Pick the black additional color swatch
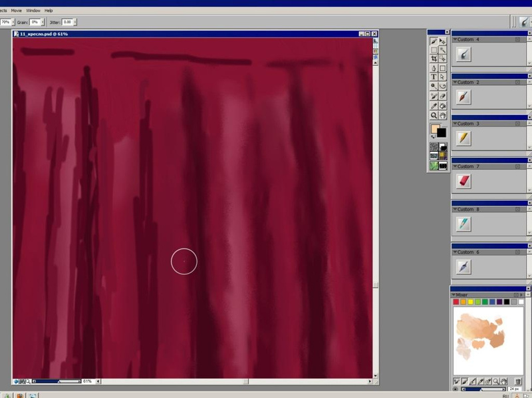Image resolution: width=532 pixels, height=398 pixels. [442, 133]
